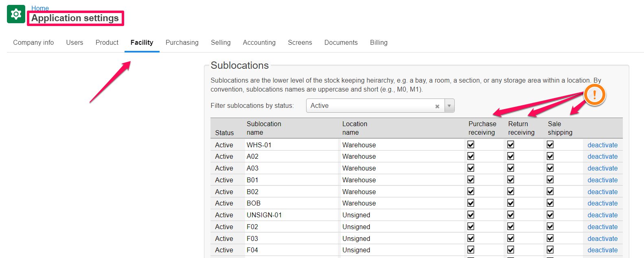This screenshot has width=644, height=258.
Task: Go to the Product tab
Action: (x=107, y=42)
